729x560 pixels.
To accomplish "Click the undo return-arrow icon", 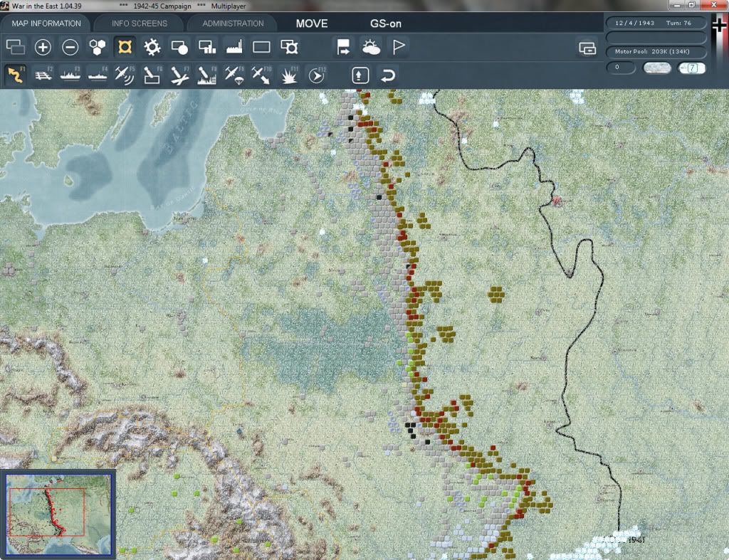I will [388, 75].
